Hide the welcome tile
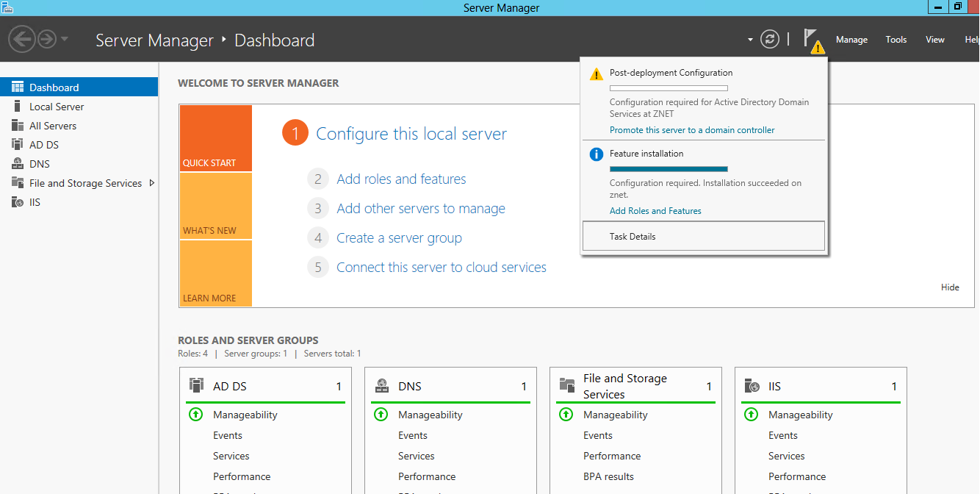The height and width of the screenshot is (494, 980). [950, 287]
